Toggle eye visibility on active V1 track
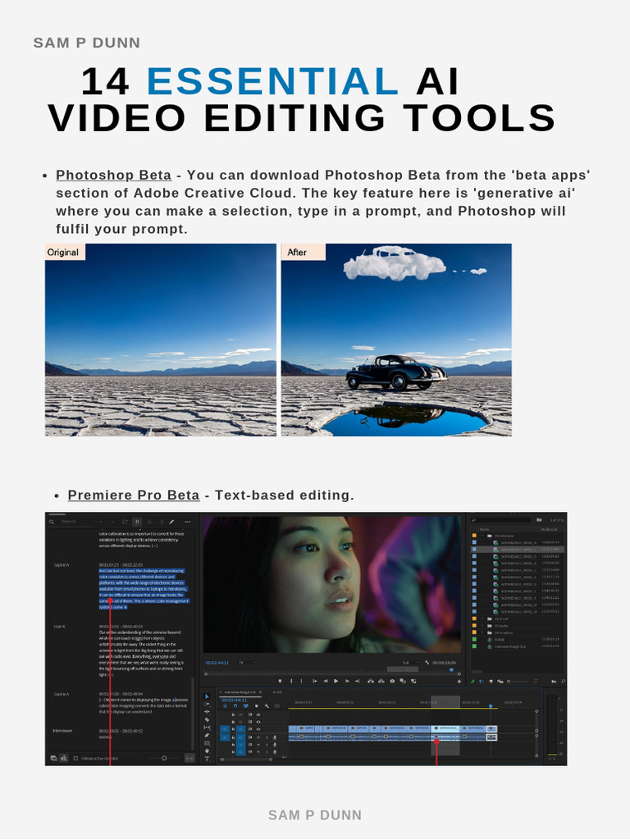 [258, 729]
